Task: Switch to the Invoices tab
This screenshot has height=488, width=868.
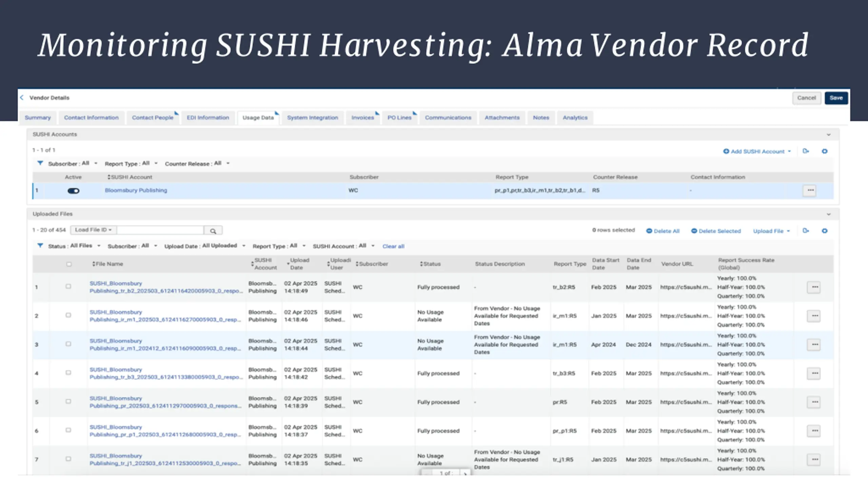Action: 362,118
